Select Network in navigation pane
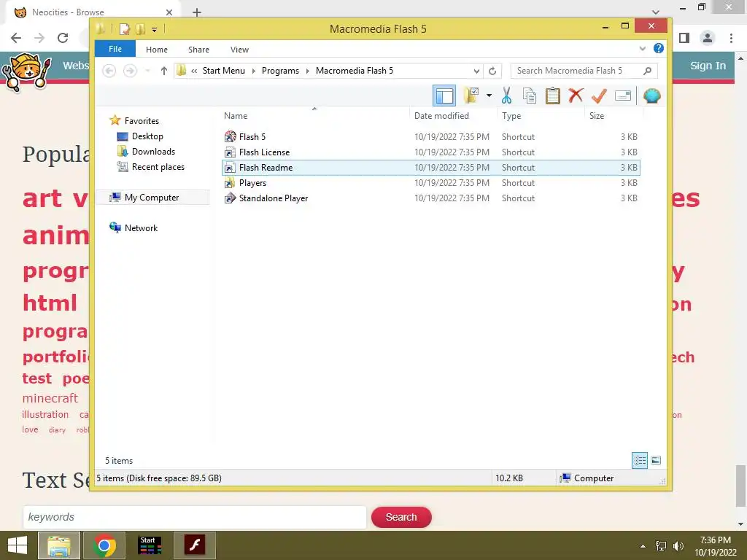Screen dimensions: 747x560 click(141, 227)
